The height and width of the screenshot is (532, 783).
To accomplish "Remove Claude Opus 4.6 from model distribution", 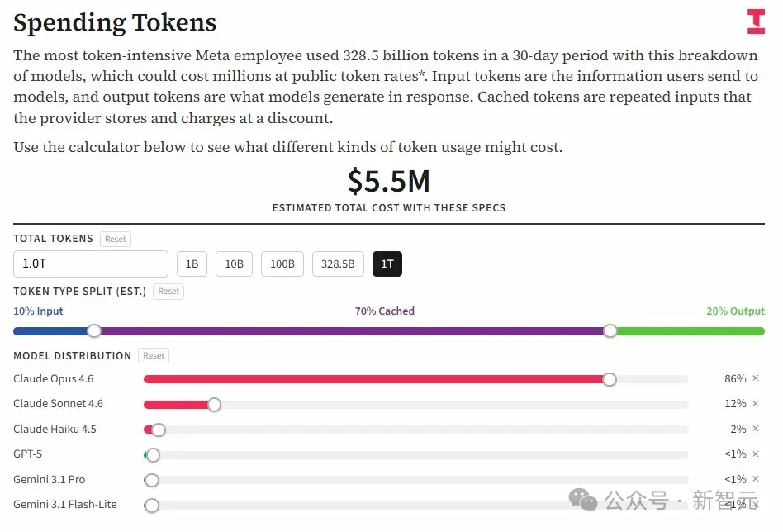I will [x=756, y=378].
